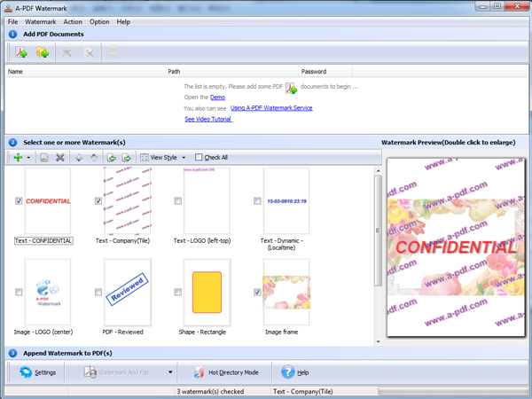Viewport: 532px width, 399px height.
Task: Click the Name column header
Action: pyautogui.click(x=85, y=72)
